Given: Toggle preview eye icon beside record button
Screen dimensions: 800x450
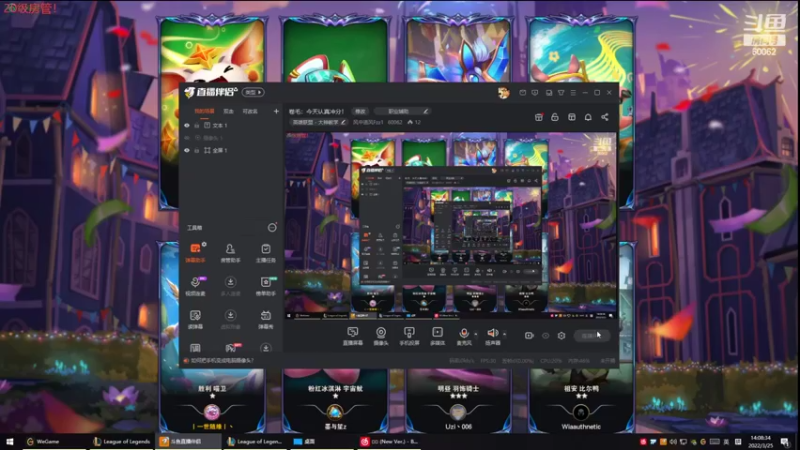Looking at the screenshot, I should coord(545,336).
